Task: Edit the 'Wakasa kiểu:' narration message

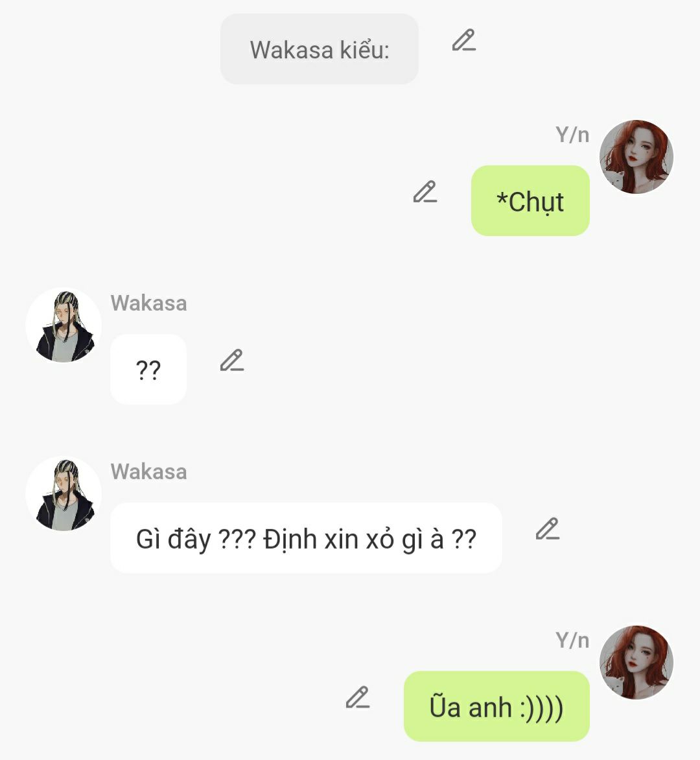Action: [464, 40]
